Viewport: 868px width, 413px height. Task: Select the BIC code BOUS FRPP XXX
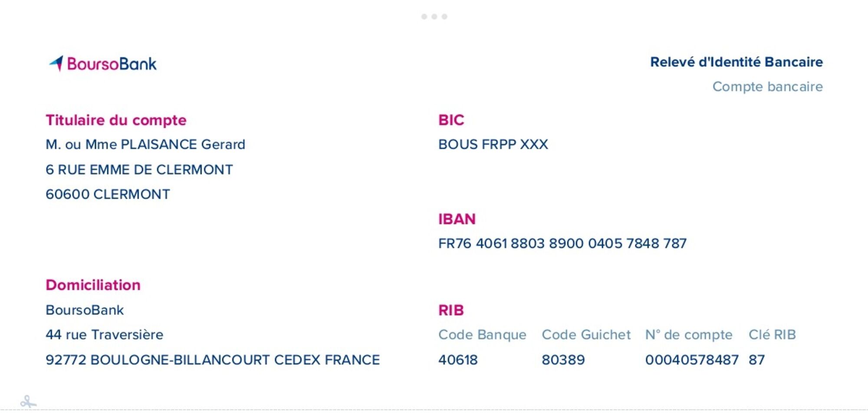pos(493,144)
